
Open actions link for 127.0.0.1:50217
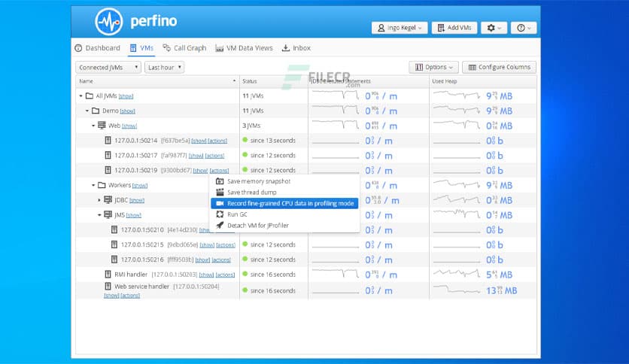pyautogui.click(x=214, y=156)
